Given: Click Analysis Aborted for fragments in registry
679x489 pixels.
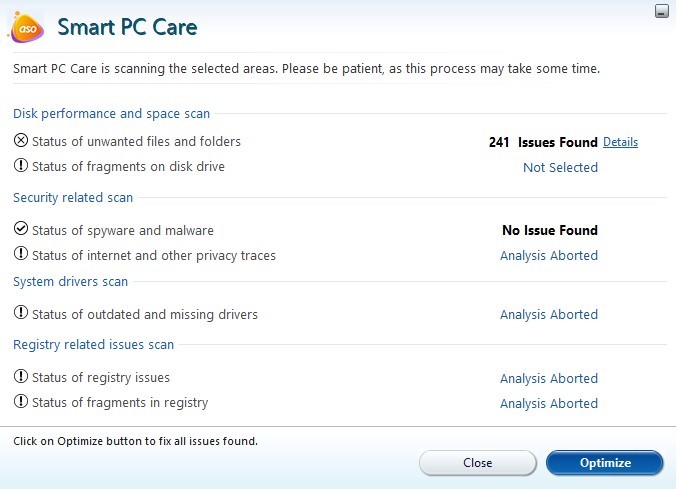Looking at the screenshot, I should [549, 404].
